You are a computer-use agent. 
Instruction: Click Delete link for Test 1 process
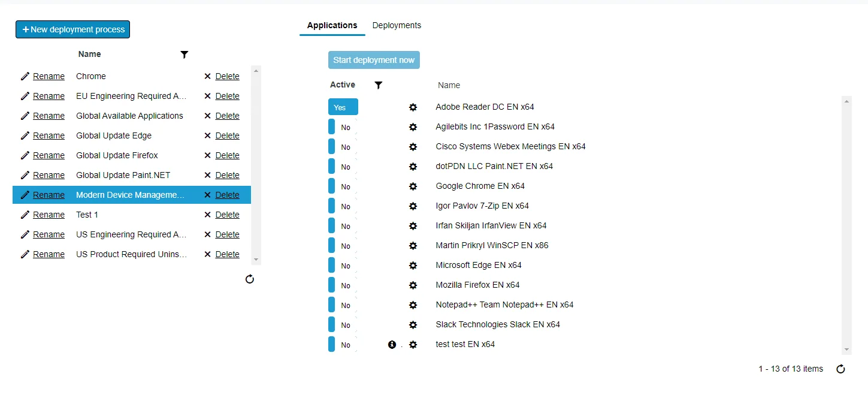pos(227,215)
